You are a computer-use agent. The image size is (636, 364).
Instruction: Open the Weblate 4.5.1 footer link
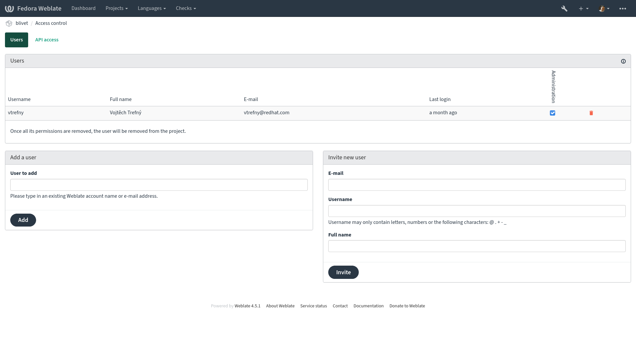tap(247, 306)
